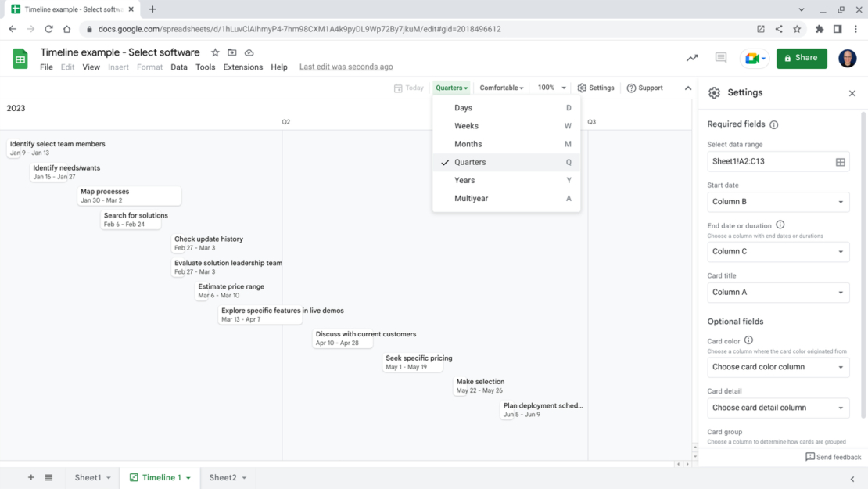Open the all-sheets list icon
The image size is (868, 489).
(48, 477)
